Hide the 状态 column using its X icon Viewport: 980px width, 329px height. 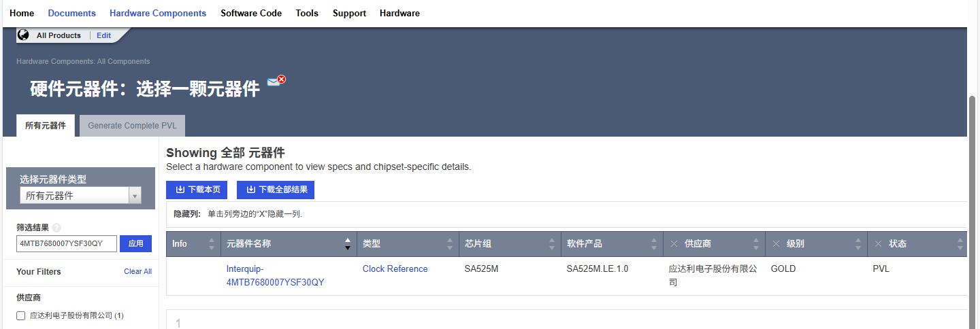pyautogui.click(x=878, y=244)
